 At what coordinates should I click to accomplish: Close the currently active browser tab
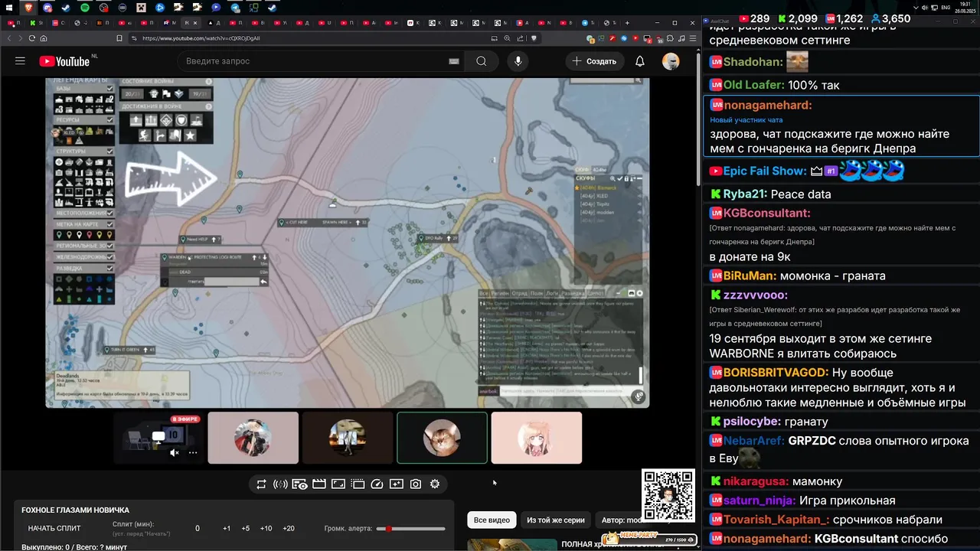coord(195,23)
